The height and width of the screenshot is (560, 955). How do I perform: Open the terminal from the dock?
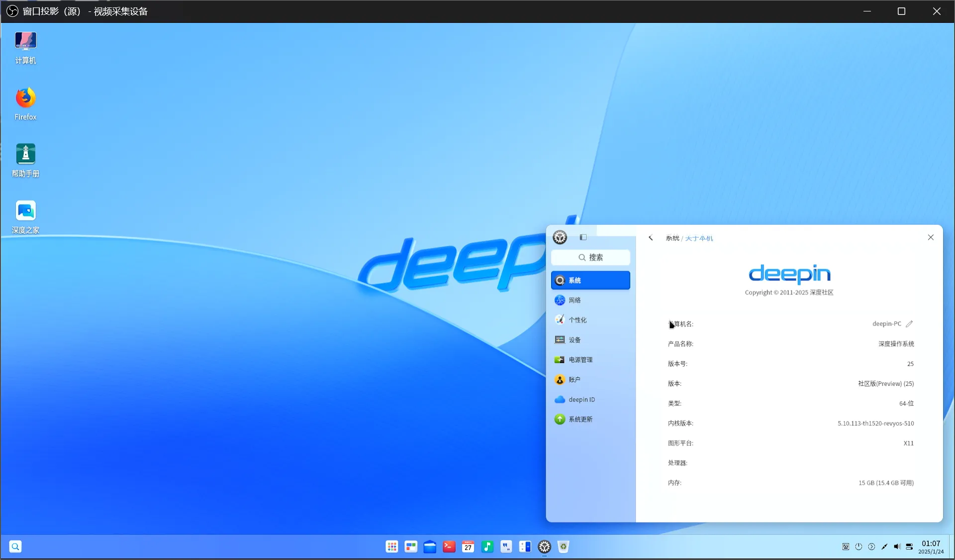click(x=449, y=547)
